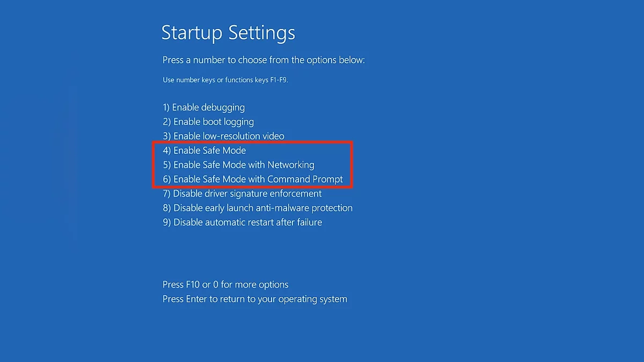The image size is (644, 362).
Task: Choose option 4, Enable Safe Mode
Action: [x=204, y=151]
